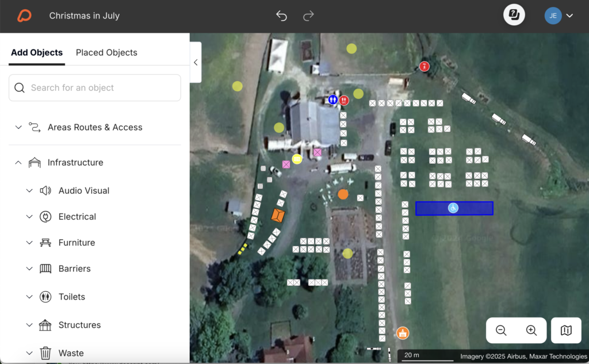
Task: Click the object search field
Action: click(94, 87)
